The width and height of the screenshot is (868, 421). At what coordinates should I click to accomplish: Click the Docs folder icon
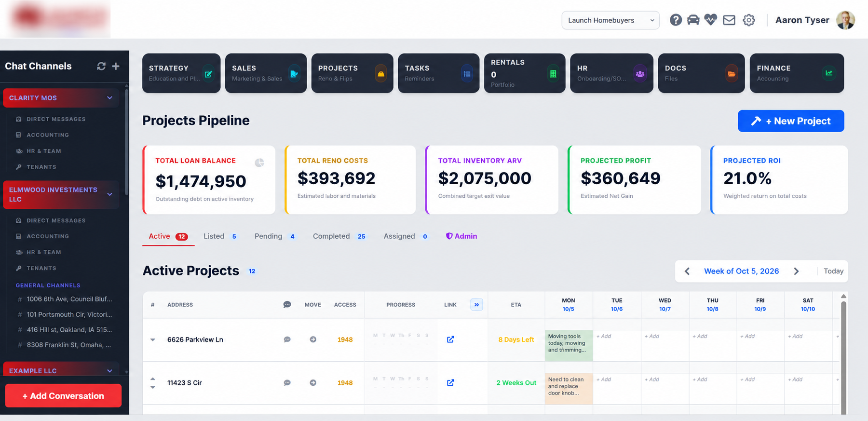tap(732, 74)
